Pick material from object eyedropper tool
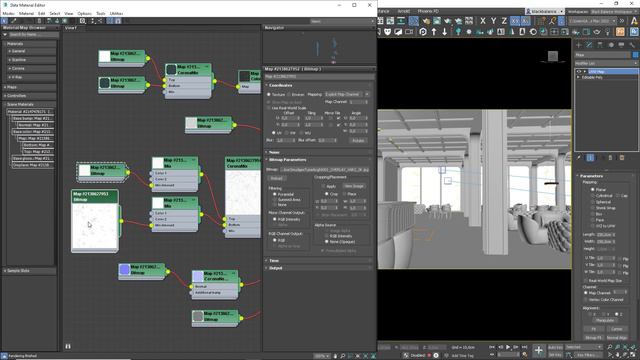The height and width of the screenshot is (360, 640). [x=13, y=21]
